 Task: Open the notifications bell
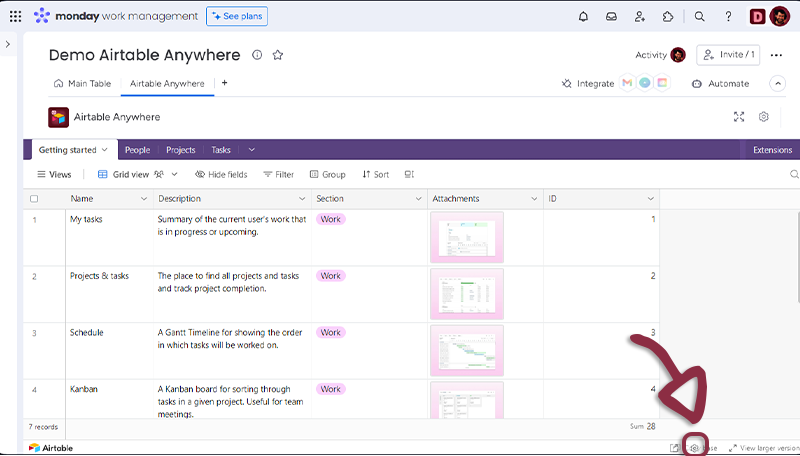click(x=584, y=16)
